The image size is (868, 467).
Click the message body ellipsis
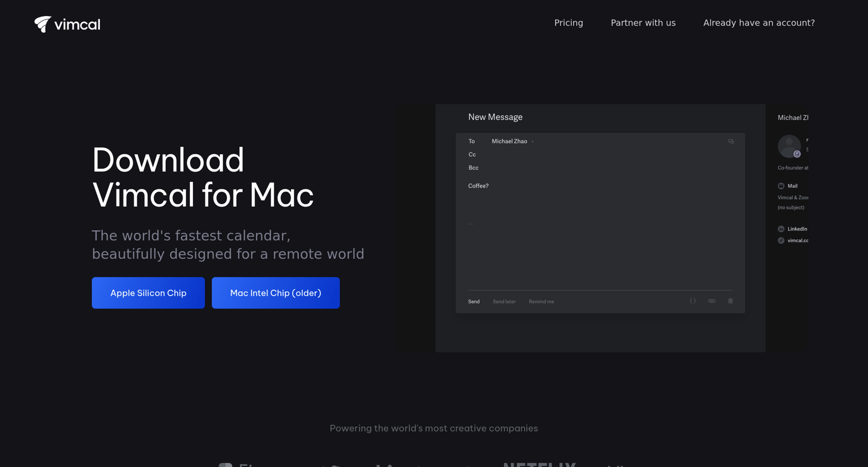point(471,223)
